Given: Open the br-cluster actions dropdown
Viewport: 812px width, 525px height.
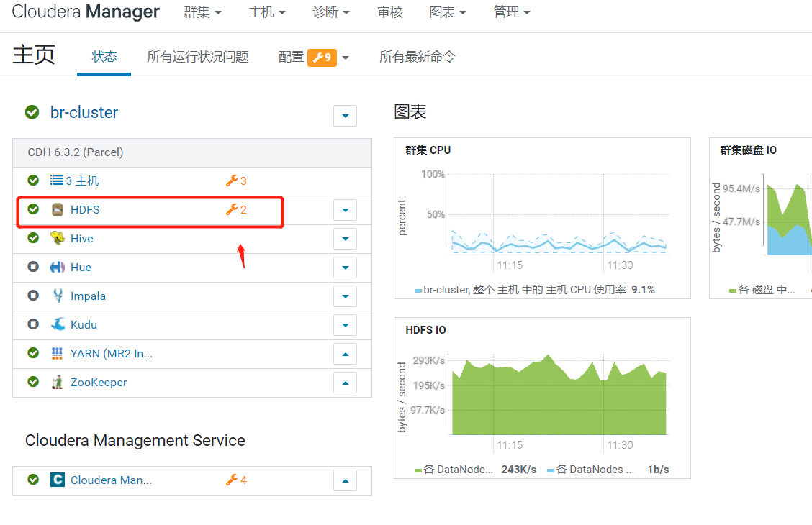Looking at the screenshot, I should (x=346, y=116).
